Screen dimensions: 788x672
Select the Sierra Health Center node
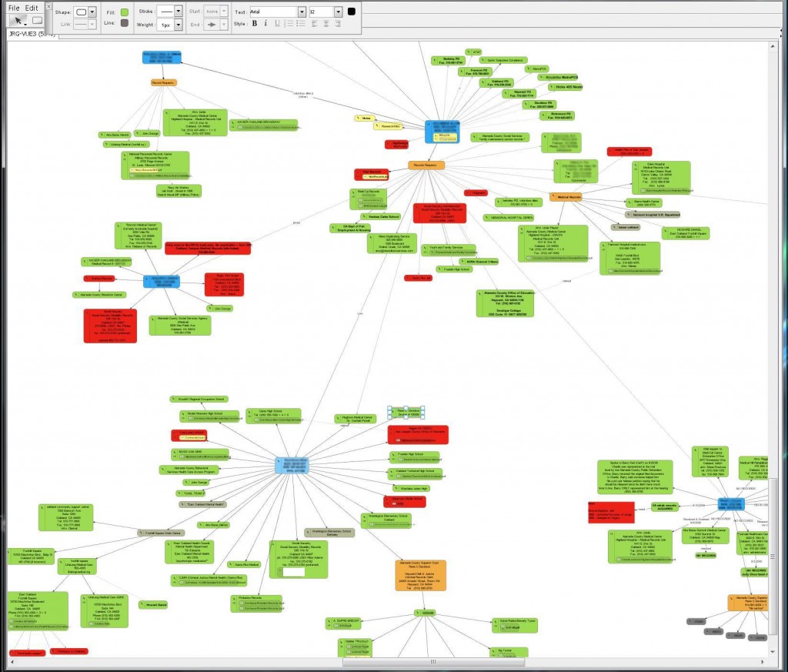click(644, 202)
